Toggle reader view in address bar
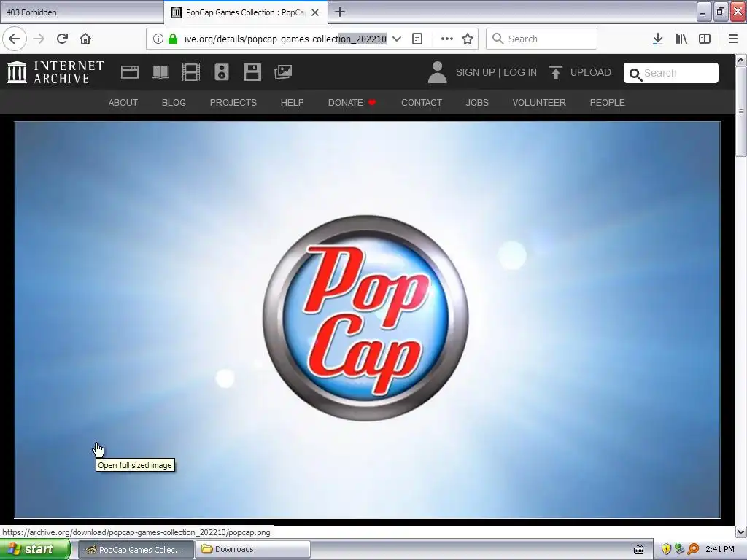 click(x=417, y=39)
